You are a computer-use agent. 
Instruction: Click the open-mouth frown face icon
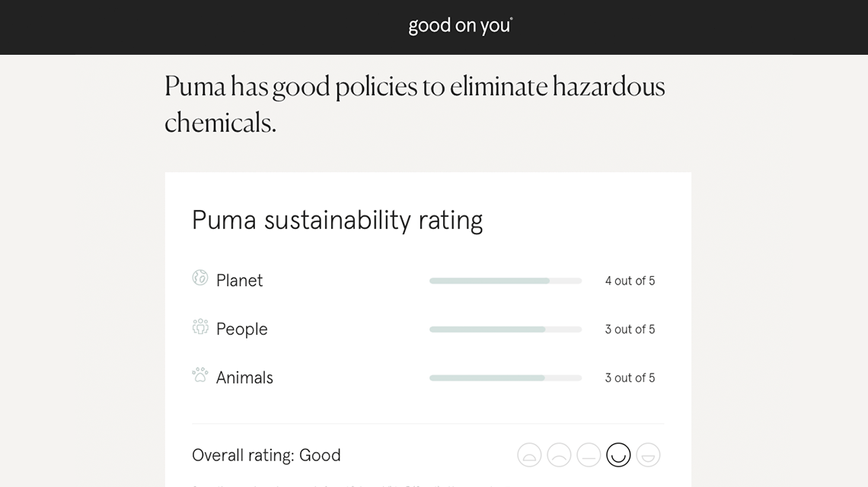click(529, 455)
